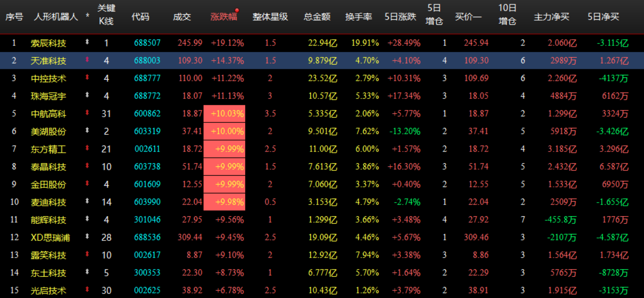
Task: Click the marker icon beside 美湖股份
Action: (87, 131)
